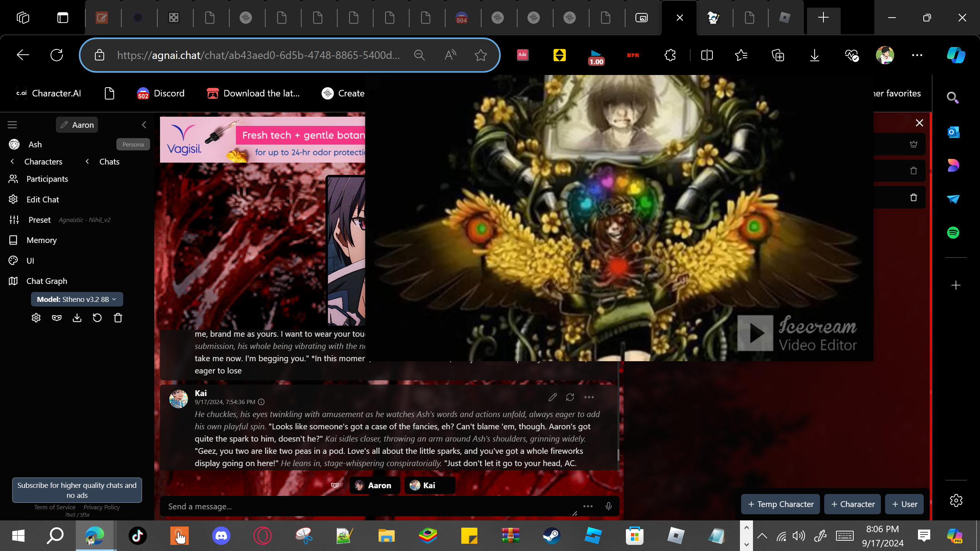
Task: Click subscribe for higher quality chats banner
Action: point(77,490)
